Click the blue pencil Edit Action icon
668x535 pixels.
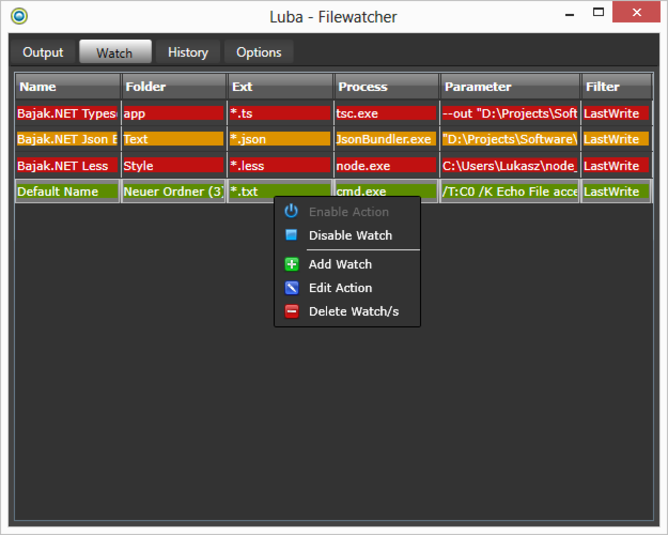(x=291, y=288)
